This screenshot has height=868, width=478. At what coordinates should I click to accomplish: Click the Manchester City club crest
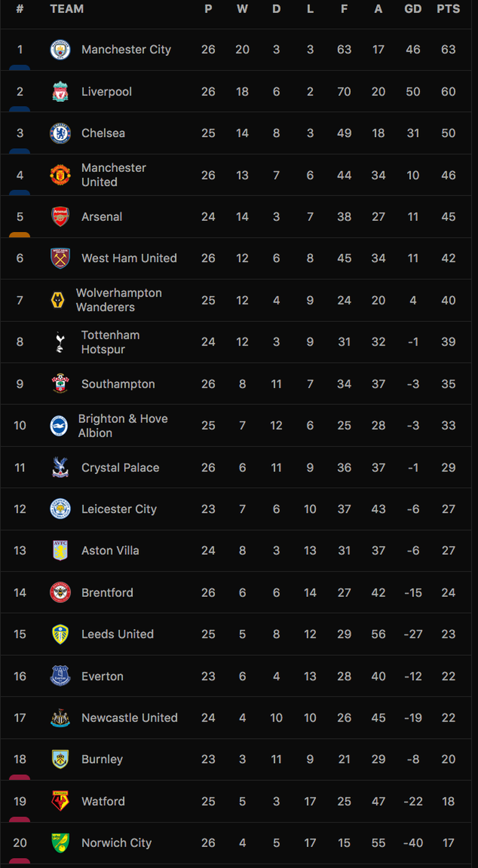(60, 50)
